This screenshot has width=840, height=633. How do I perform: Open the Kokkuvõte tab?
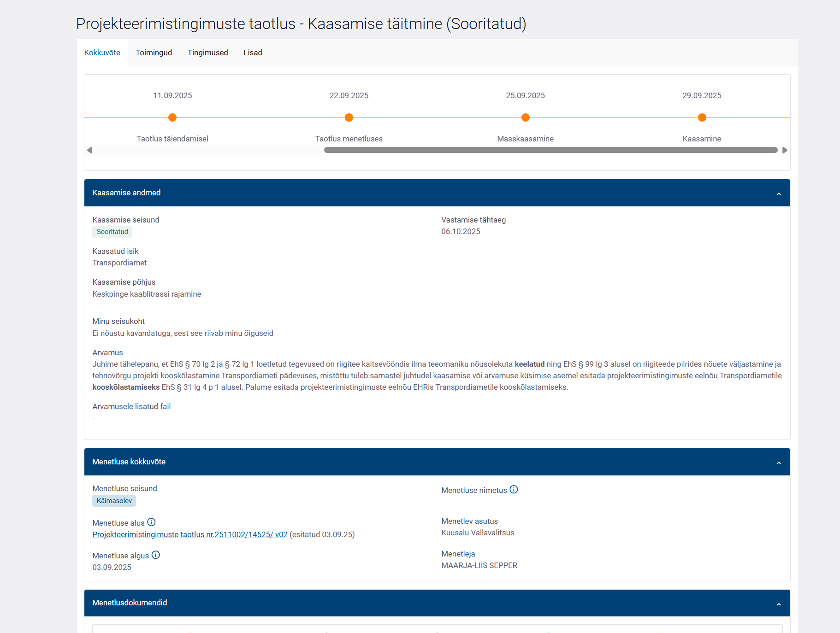point(102,53)
